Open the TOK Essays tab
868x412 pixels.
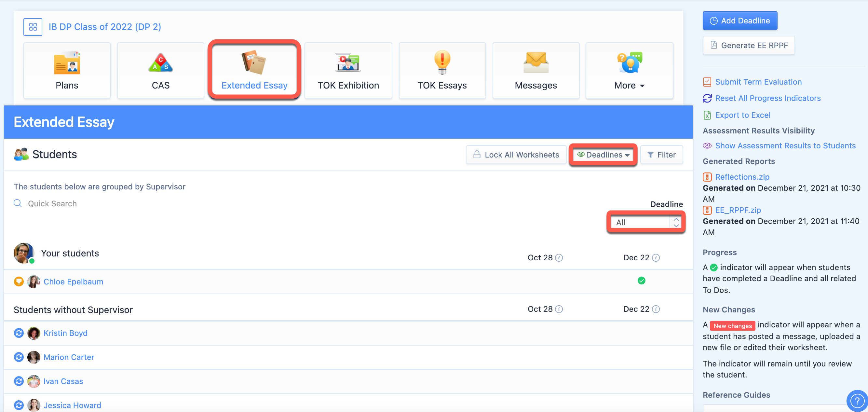(442, 71)
